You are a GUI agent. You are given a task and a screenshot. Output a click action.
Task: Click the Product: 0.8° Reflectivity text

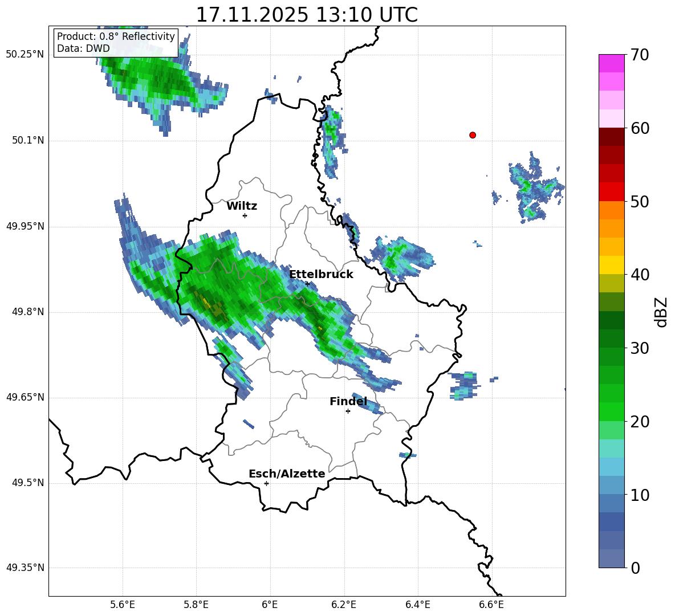pos(116,36)
